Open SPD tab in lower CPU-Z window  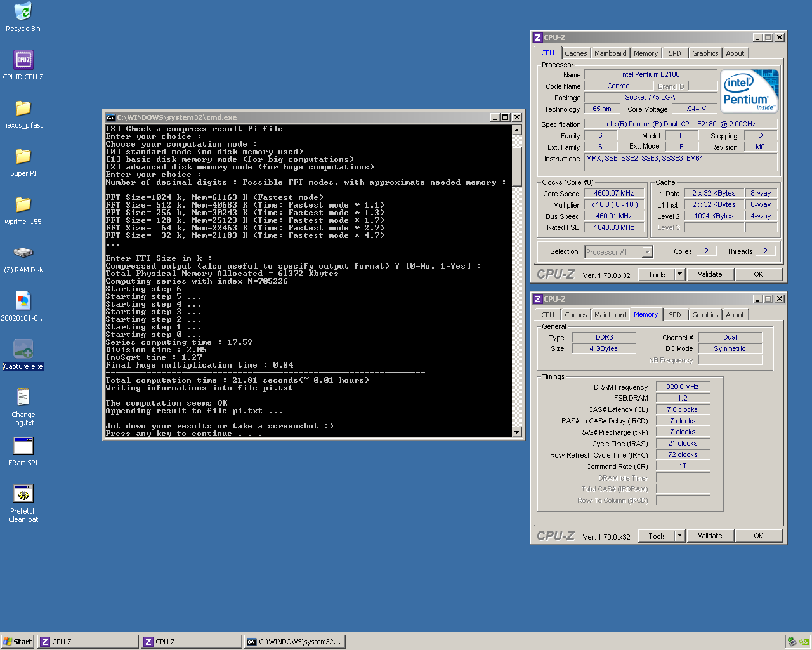[675, 315]
